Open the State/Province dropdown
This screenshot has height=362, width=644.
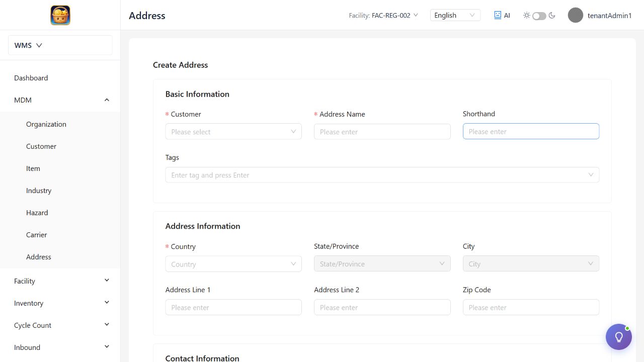click(x=382, y=263)
